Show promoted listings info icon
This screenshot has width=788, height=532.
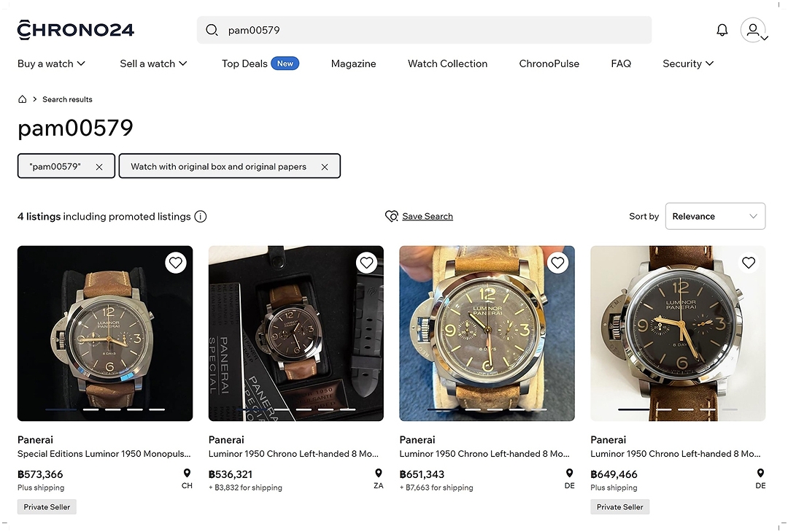click(x=201, y=217)
